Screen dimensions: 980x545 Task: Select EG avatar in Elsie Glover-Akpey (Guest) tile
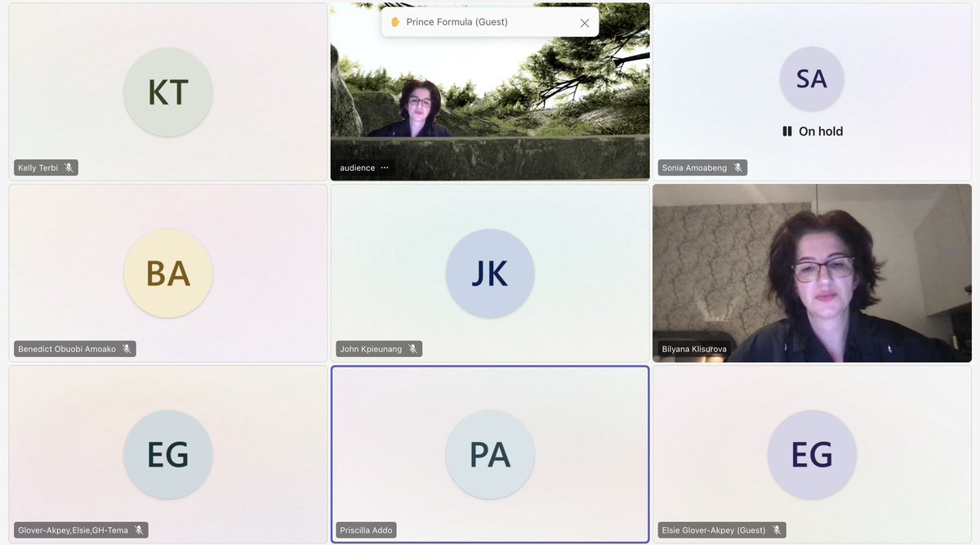coord(812,454)
